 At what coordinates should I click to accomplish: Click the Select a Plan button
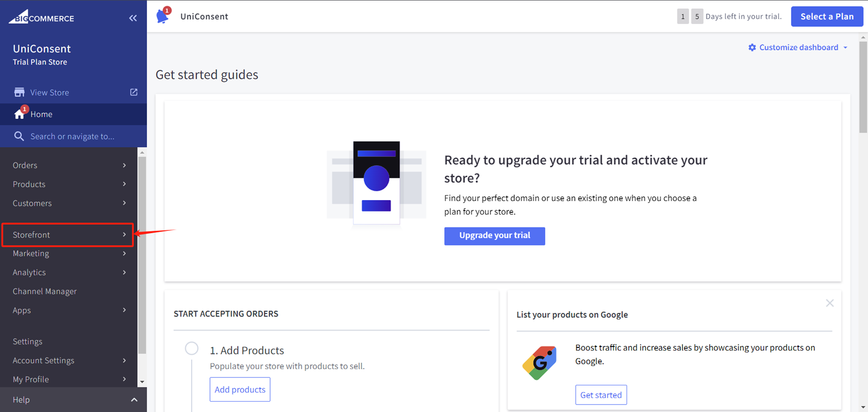tap(827, 16)
